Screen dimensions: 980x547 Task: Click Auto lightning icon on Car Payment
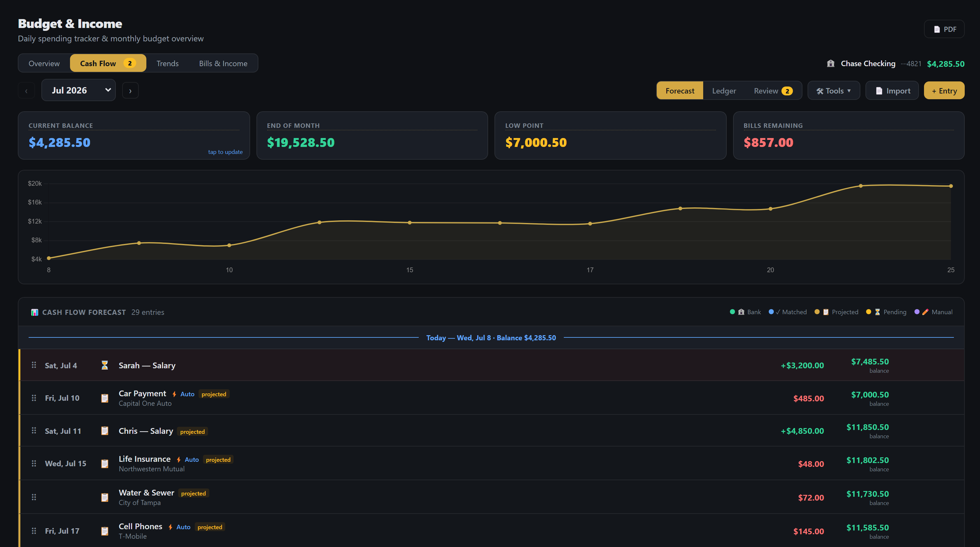coord(174,394)
